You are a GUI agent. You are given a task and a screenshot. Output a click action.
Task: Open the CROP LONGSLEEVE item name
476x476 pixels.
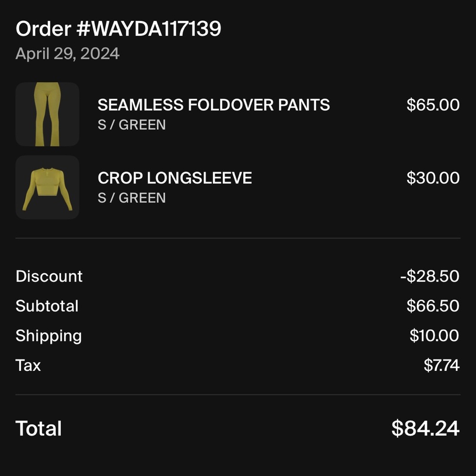pyautogui.click(x=175, y=178)
